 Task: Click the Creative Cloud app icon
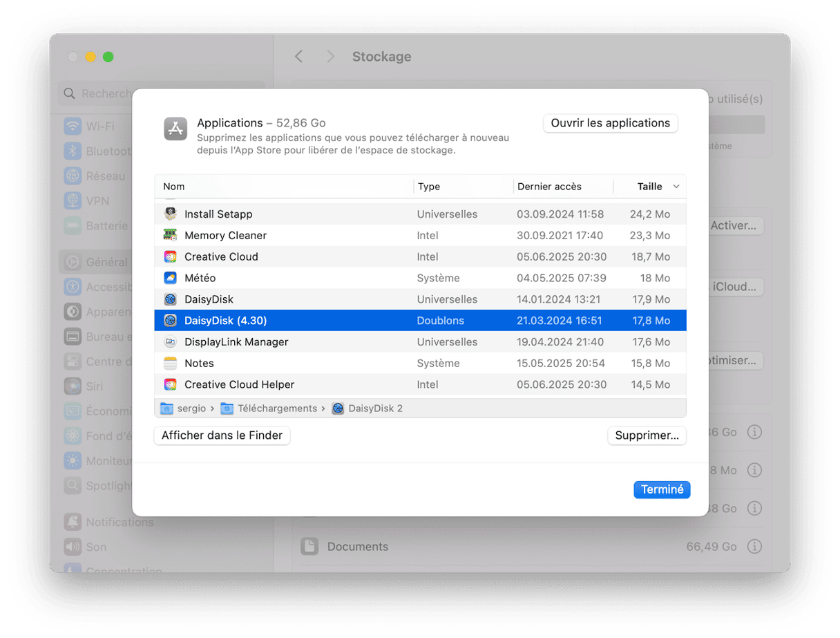170,256
